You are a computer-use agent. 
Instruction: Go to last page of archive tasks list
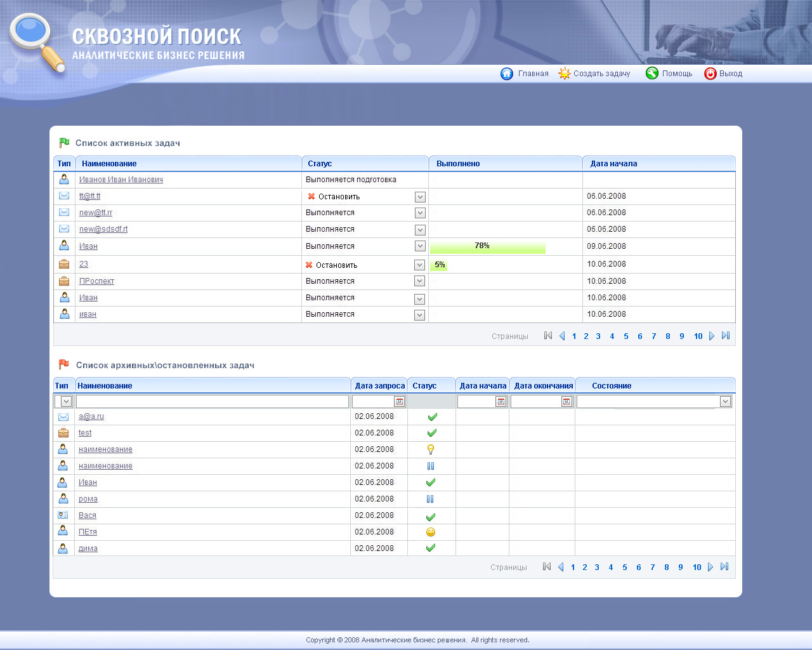click(724, 567)
